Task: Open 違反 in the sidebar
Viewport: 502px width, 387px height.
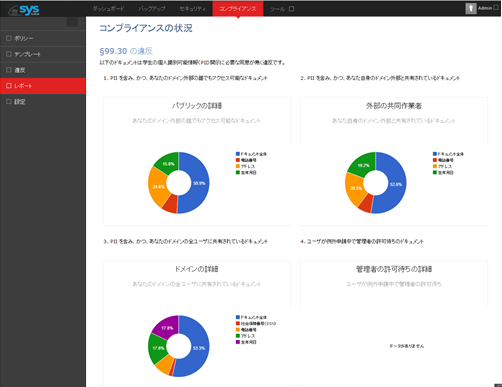Action: click(43, 70)
